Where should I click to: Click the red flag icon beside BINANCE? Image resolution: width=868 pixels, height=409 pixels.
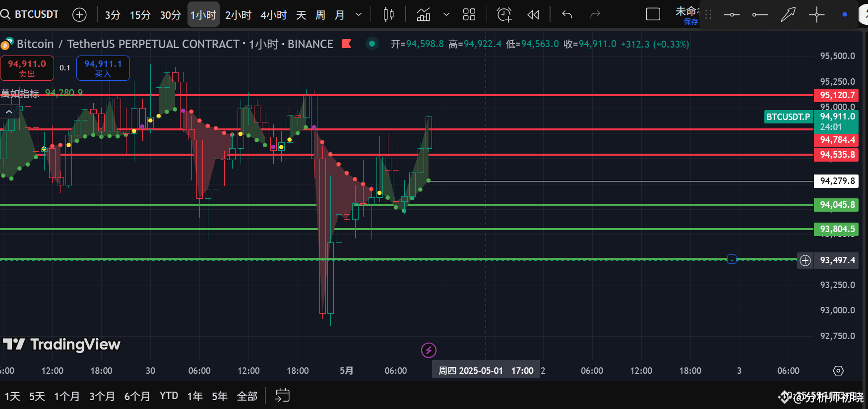coord(347,44)
